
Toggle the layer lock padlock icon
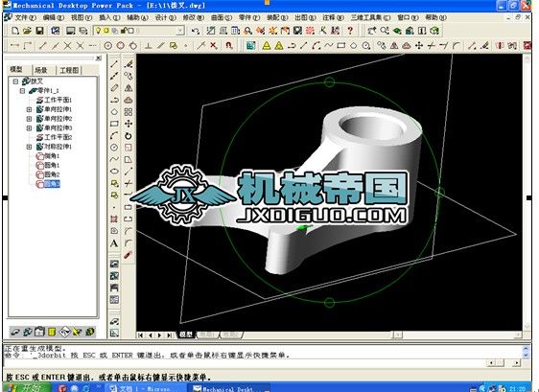[123, 31]
